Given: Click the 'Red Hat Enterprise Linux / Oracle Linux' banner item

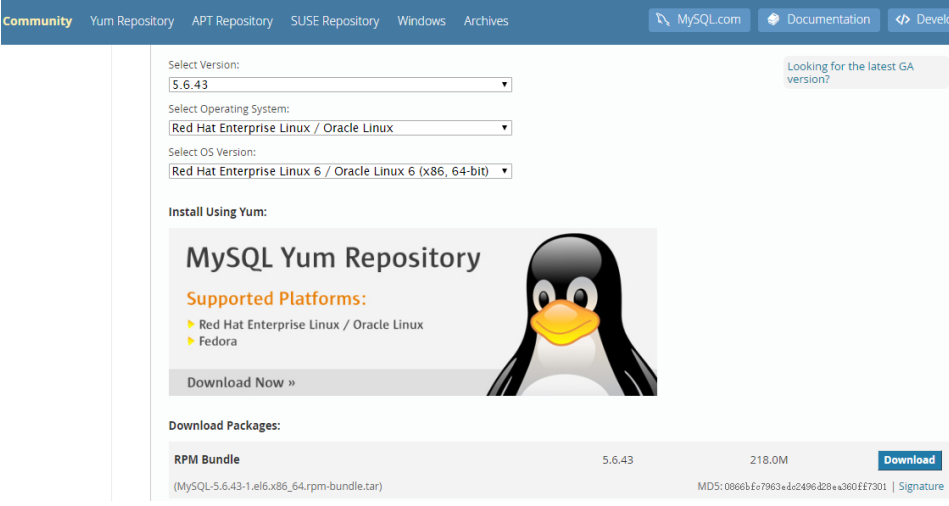Looking at the screenshot, I should [311, 325].
